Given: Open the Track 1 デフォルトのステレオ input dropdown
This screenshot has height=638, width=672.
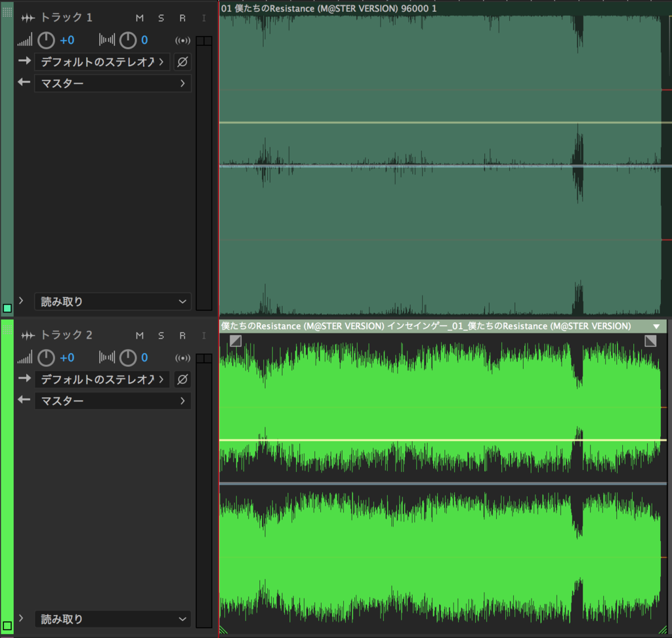Looking at the screenshot, I should (x=102, y=62).
